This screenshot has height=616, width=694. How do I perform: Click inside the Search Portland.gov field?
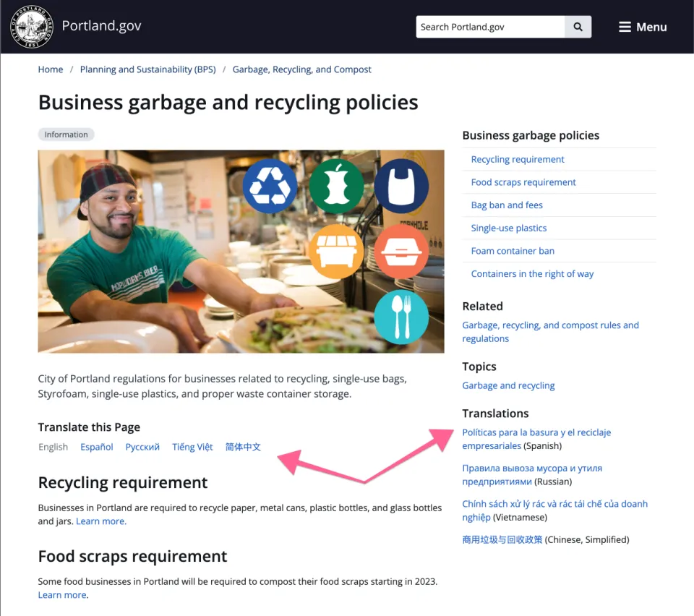pyautogui.click(x=489, y=26)
